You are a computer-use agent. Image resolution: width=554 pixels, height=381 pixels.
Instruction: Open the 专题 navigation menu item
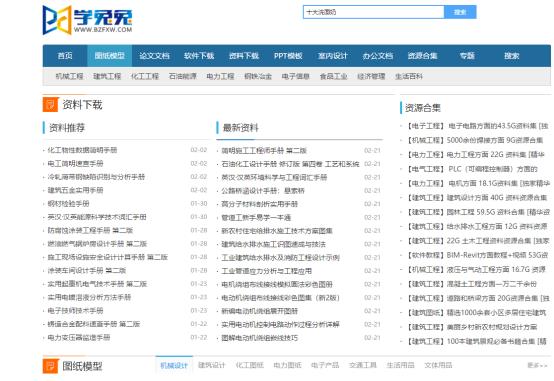[x=467, y=55]
